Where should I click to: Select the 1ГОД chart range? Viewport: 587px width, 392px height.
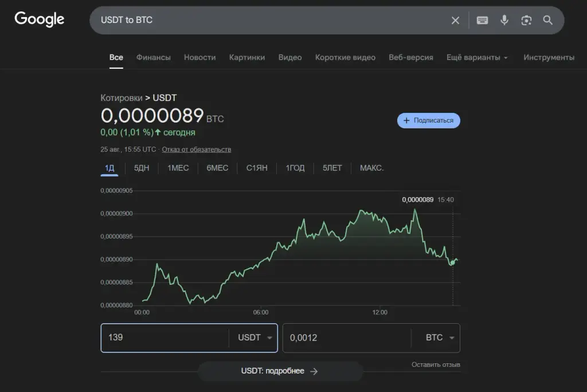tap(295, 168)
